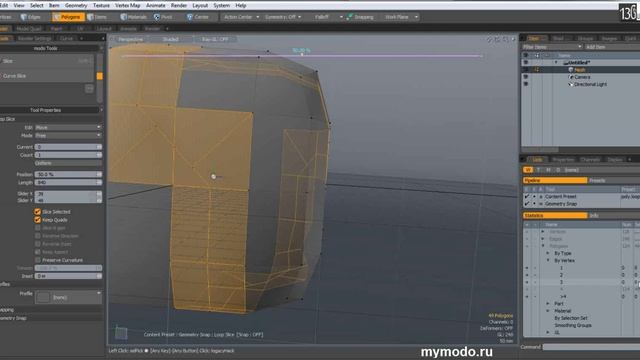
Task: Open the Render Settings tab
Action: tap(34, 38)
